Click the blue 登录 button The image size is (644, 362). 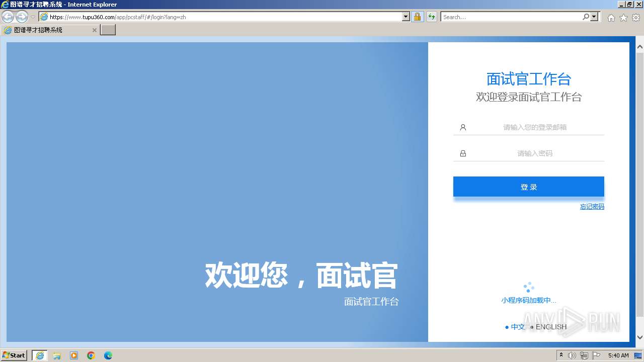(529, 187)
